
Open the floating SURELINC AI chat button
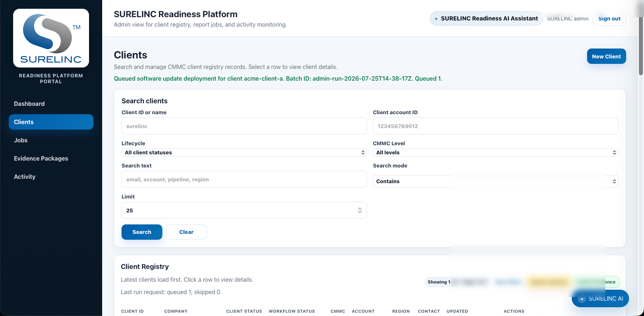[x=600, y=298]
